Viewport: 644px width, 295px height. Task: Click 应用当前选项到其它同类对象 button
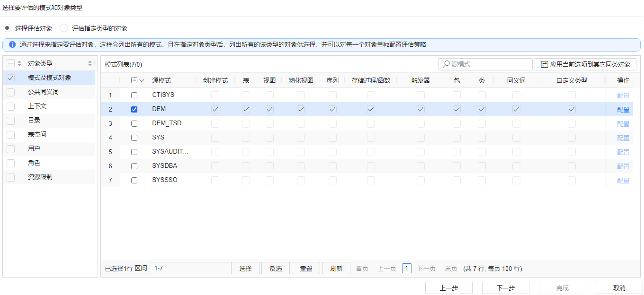click(x=585, y=64)
